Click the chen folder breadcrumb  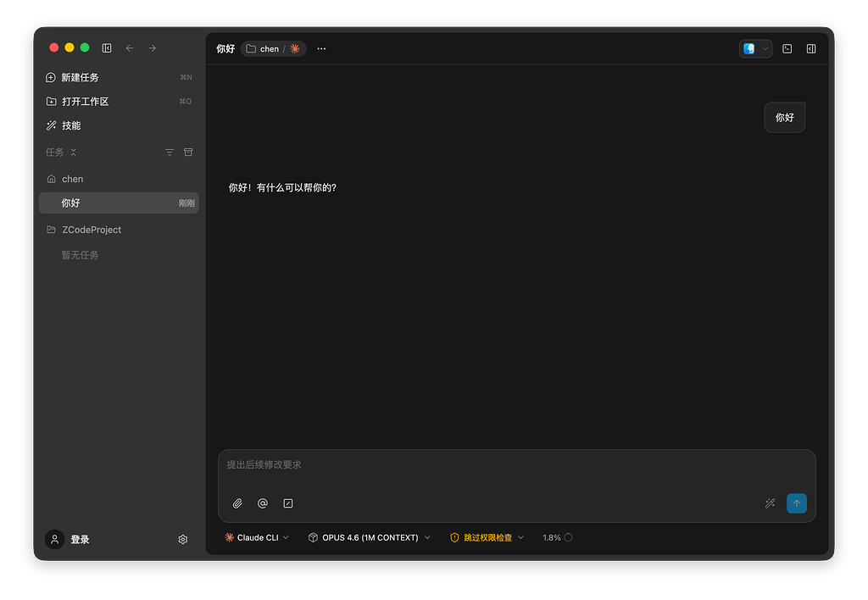(263, 48)
